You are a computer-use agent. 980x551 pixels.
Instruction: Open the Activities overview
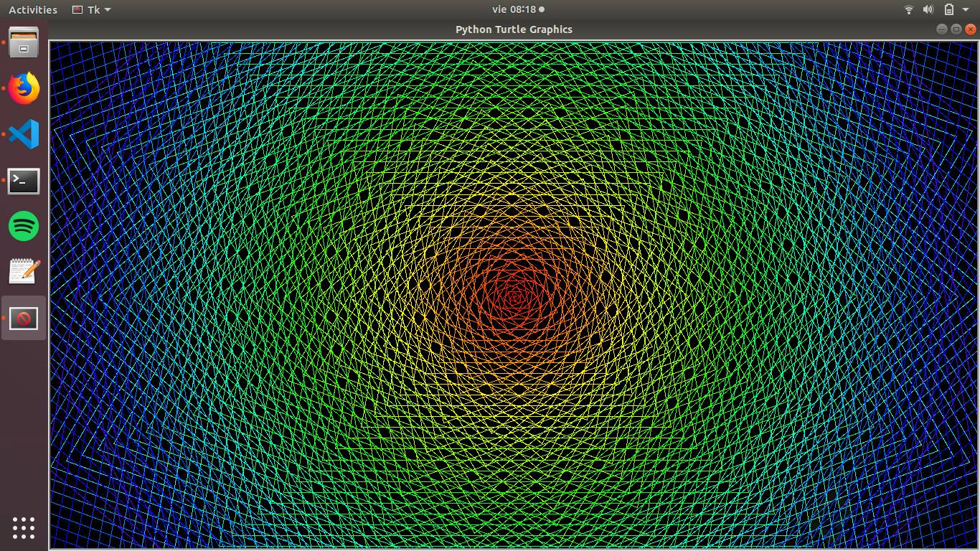coord(32,9)
